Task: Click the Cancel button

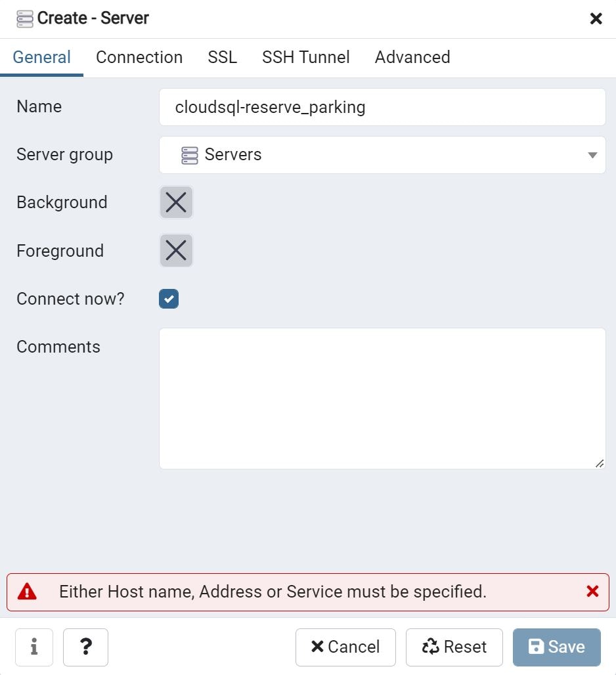Action: (345, 647)
